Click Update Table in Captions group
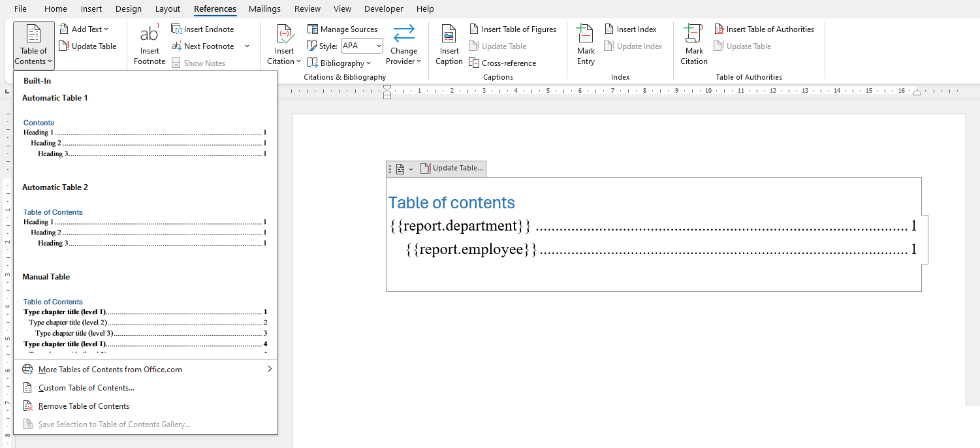The image size is (980, 448). 498,46
